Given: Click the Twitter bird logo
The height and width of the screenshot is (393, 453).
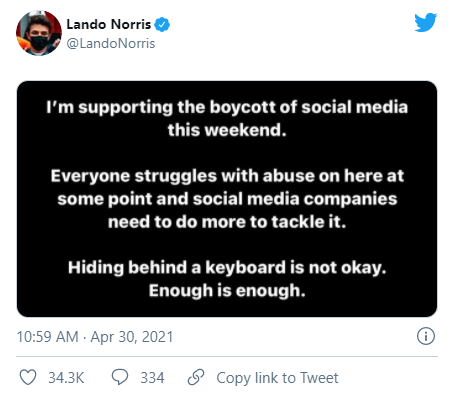Looking at the screenshot, I should [425, 22].
